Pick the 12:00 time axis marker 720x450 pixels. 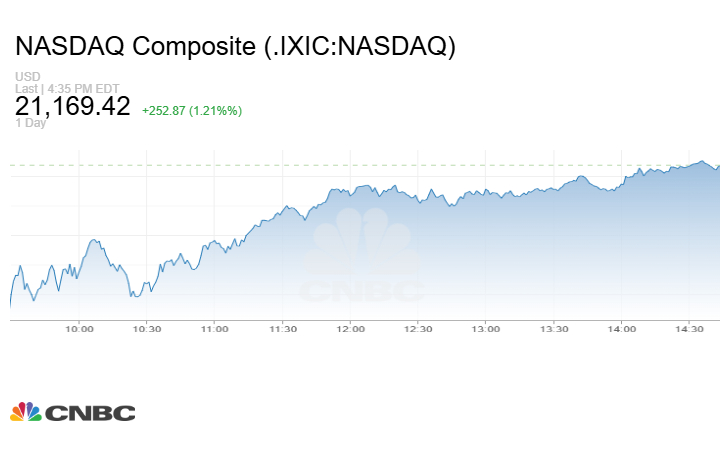pos(350,329)
